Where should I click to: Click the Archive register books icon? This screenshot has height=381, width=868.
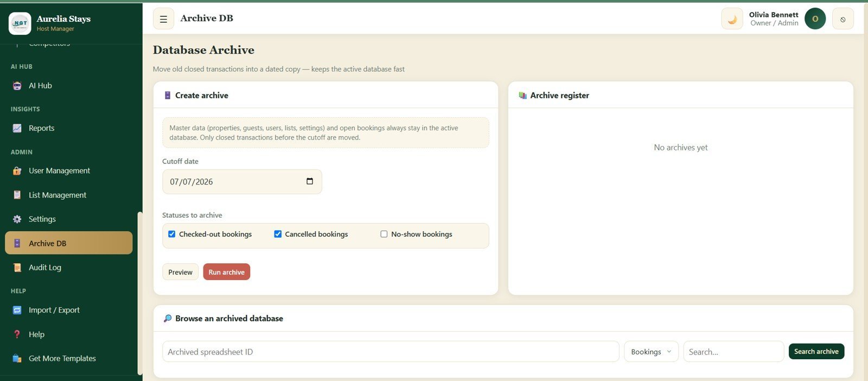pos(522,96)
